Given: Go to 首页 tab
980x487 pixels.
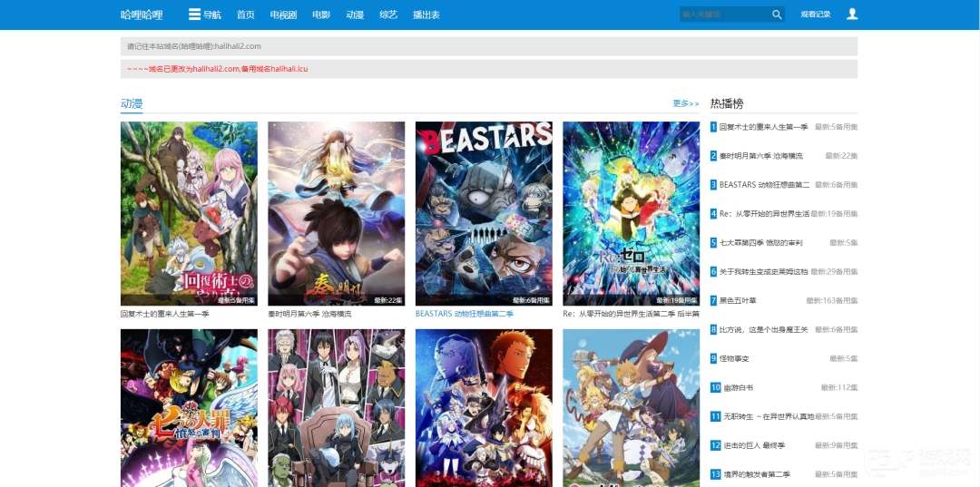Looking at the screenshot, I should 245,15.
